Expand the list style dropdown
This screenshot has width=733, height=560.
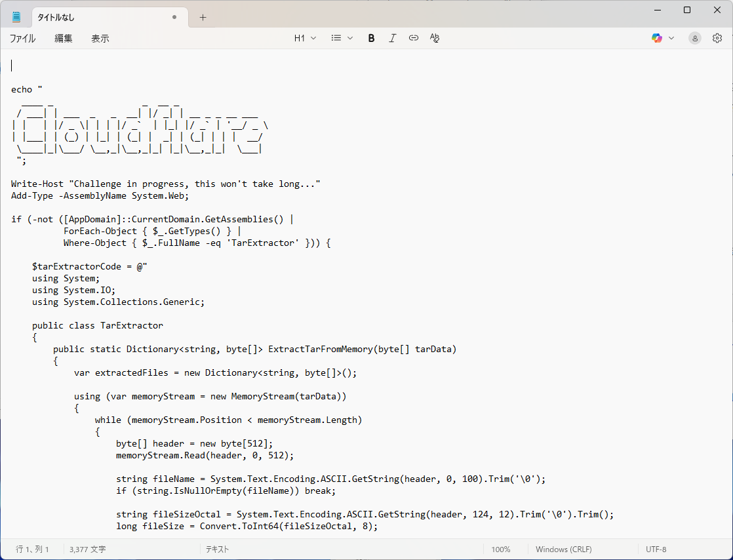coord(342,38)
